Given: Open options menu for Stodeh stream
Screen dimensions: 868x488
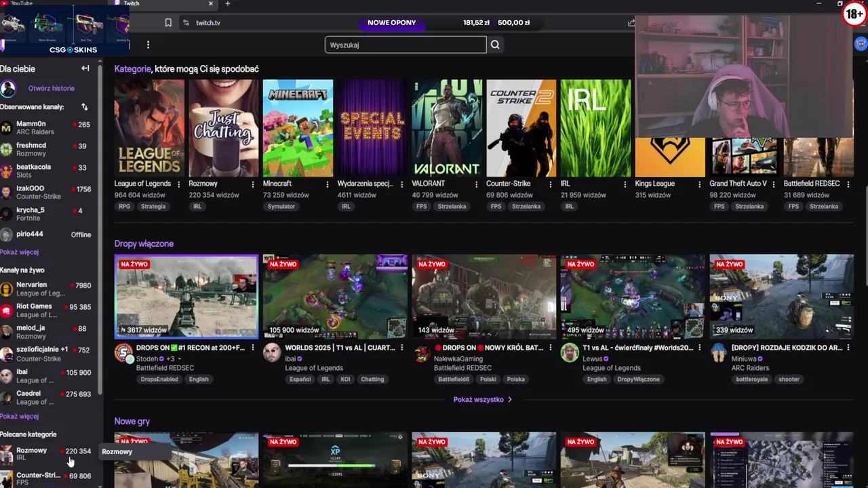Looking at the screenshot, I should 253,348.
